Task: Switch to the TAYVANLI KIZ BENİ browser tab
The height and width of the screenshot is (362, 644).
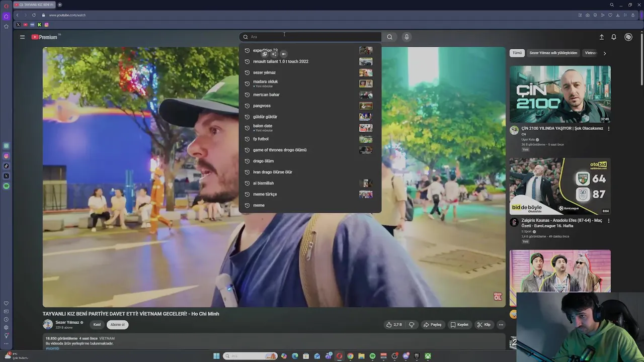Action: point(35,5)
